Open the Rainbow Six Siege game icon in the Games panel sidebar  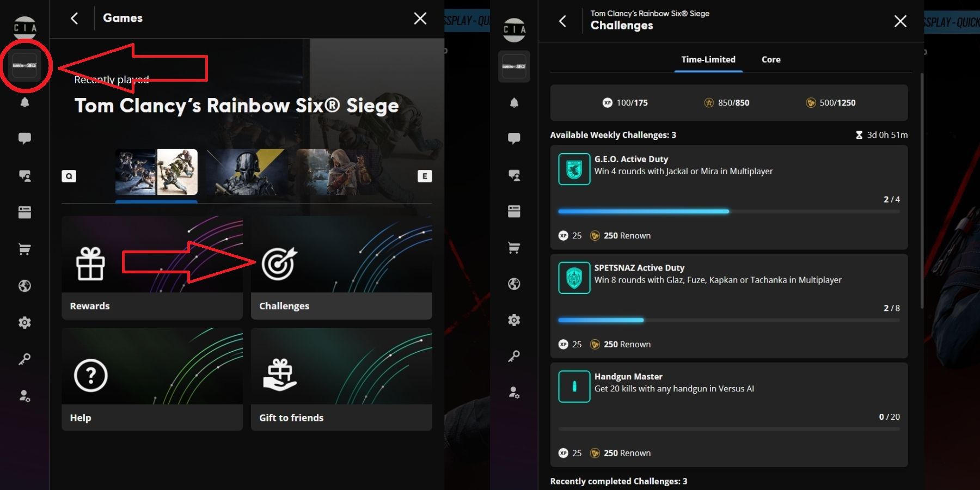tap(24, 66)
